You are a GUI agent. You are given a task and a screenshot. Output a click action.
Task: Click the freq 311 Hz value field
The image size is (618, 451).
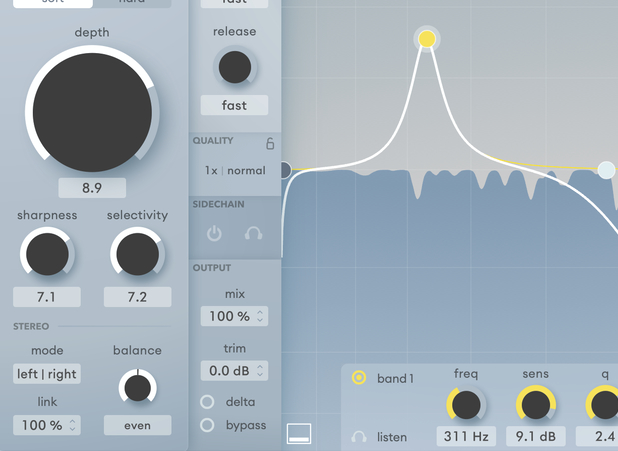tap(466, 436)
